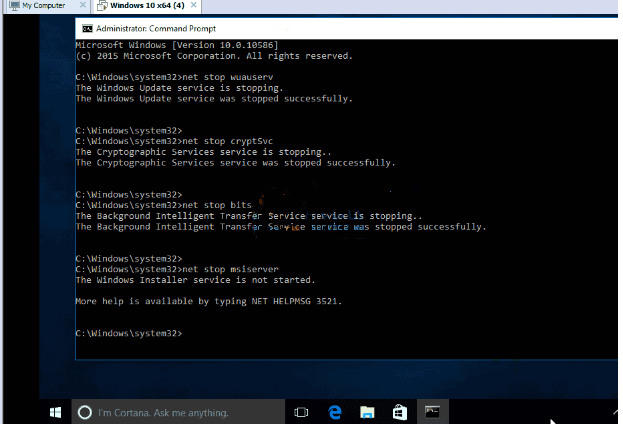623x424 pixels.
Task: Click 'Background Intelligent Transfer Service service was stopped' line
Action: click(281, 227)
